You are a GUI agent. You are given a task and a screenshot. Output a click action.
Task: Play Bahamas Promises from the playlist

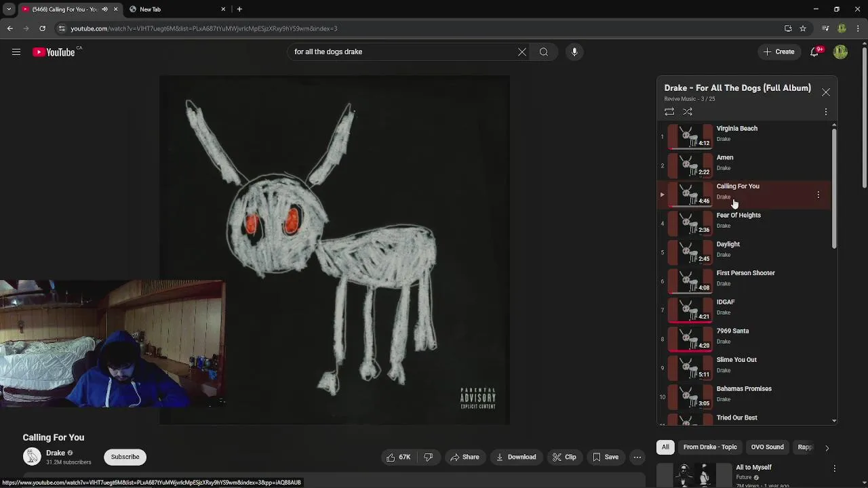[745, 396]
